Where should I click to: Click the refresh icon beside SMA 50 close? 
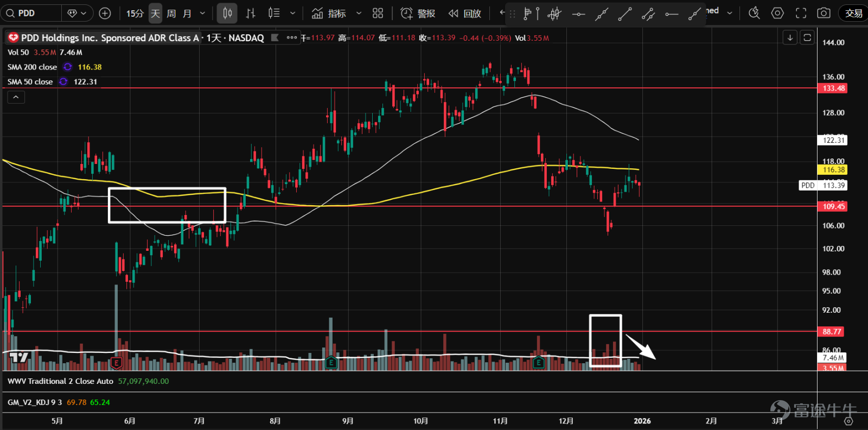[x=63, y=82]
